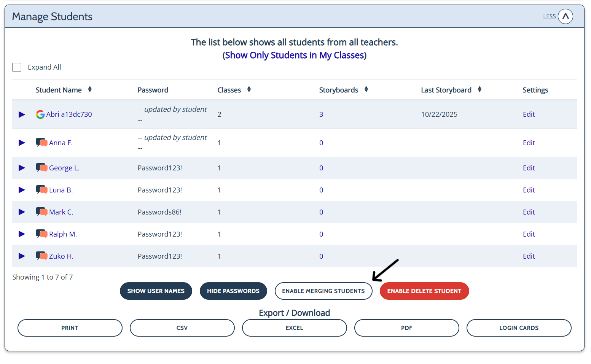The height and width of the screenshot is (364, 591).
Task: Check the Expand All checkbox
Action: [x=17, y=67]
